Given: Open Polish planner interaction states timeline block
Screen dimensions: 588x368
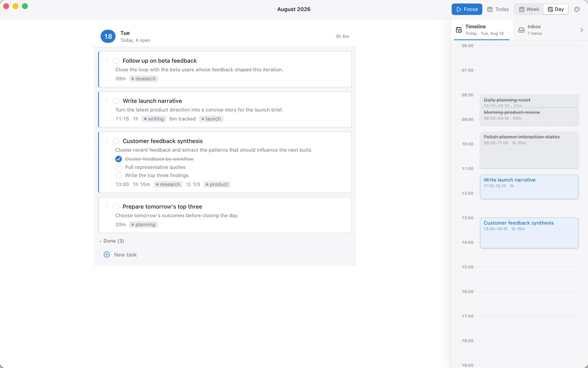Looking at the screenshot, I should tap(529, 150).
